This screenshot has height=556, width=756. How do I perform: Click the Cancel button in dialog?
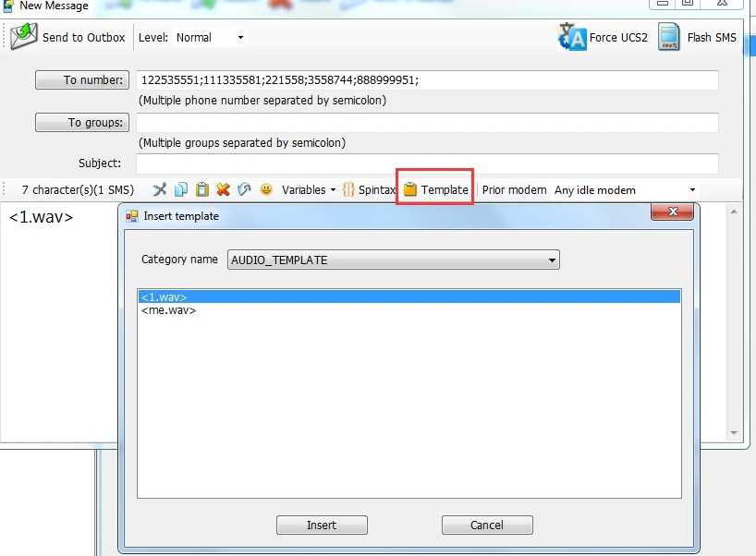click(487, 526)
